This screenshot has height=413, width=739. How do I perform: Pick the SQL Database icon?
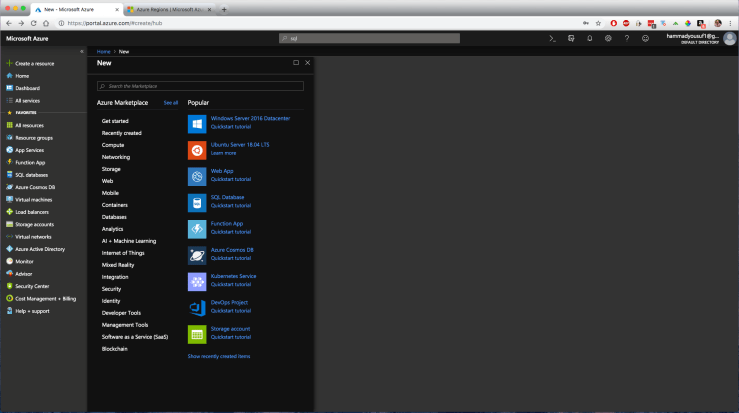(197, 203)
